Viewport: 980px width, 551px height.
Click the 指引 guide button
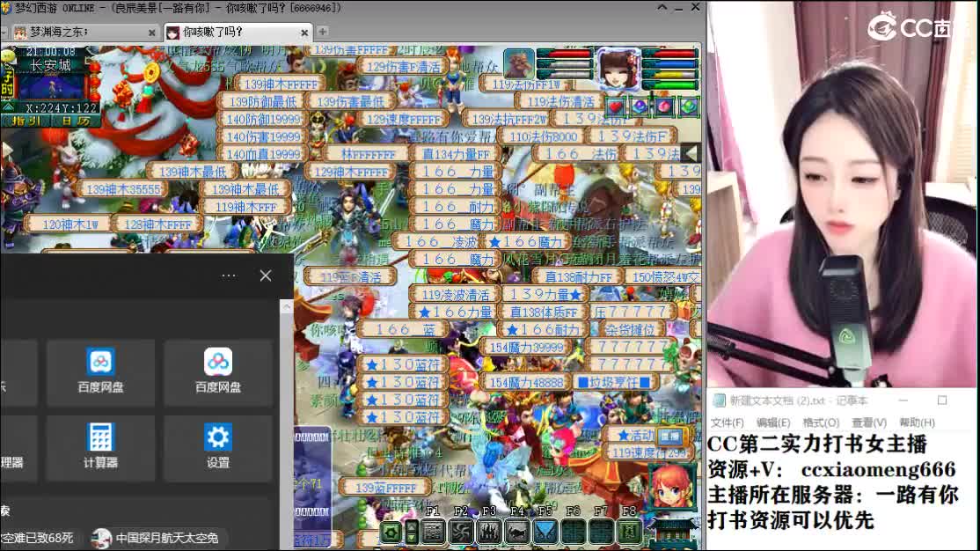[25, 121]
